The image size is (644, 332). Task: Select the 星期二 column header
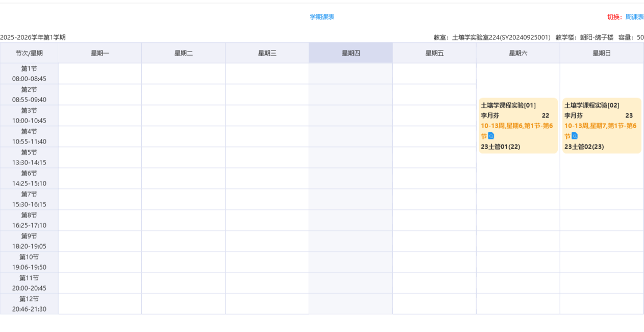tap(184, 53)
